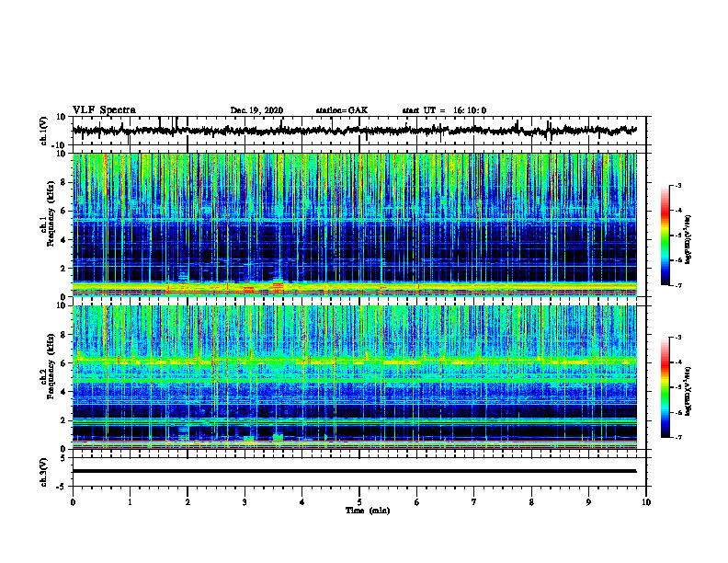Click the ch.1 spectrogram panel
Image resolution: width=728 pixels, height=563 pixels.
tap(354, 224)
